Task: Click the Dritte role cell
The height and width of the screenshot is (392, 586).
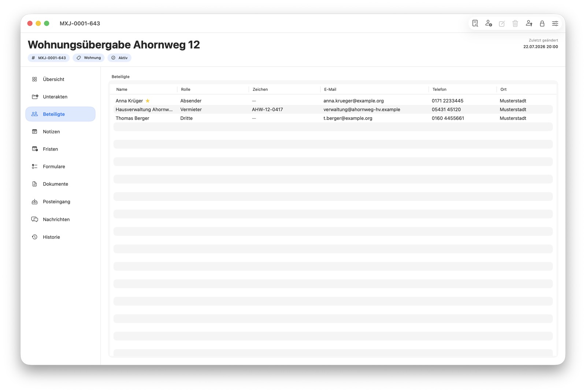Action: tap(186, 118)
